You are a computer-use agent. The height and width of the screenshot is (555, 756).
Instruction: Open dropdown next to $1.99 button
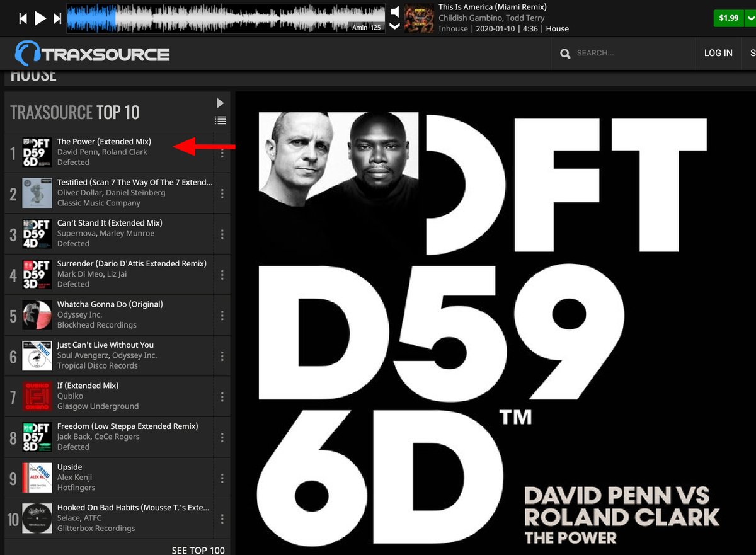coord(750,18)
